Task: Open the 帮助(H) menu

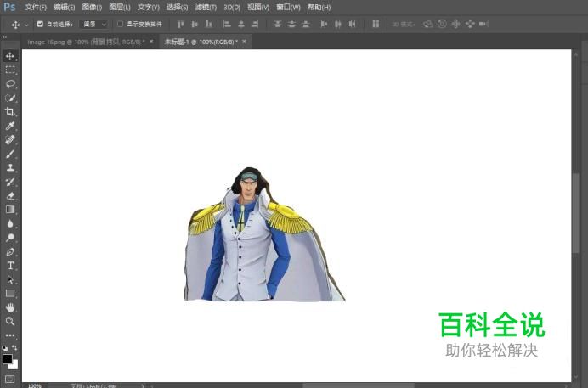Action: pos(319,7)
